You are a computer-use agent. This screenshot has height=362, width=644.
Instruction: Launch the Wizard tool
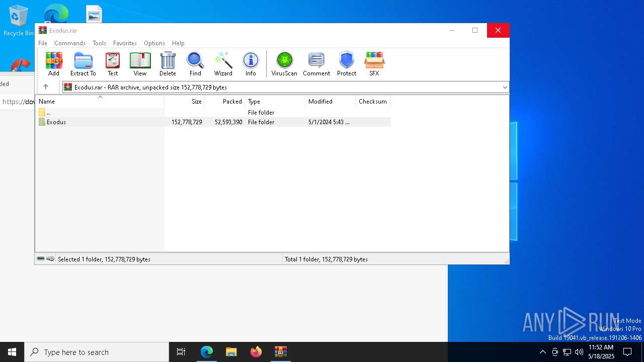pos(223,64)
